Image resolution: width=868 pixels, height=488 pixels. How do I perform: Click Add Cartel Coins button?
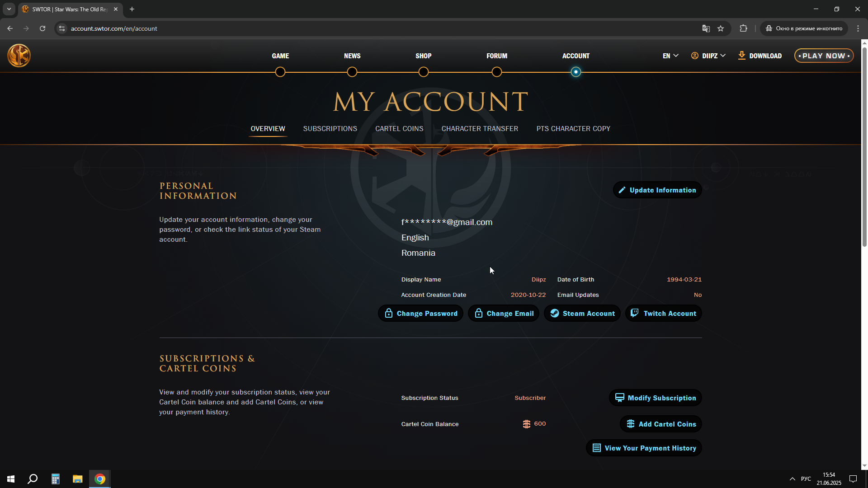(660, 424)
